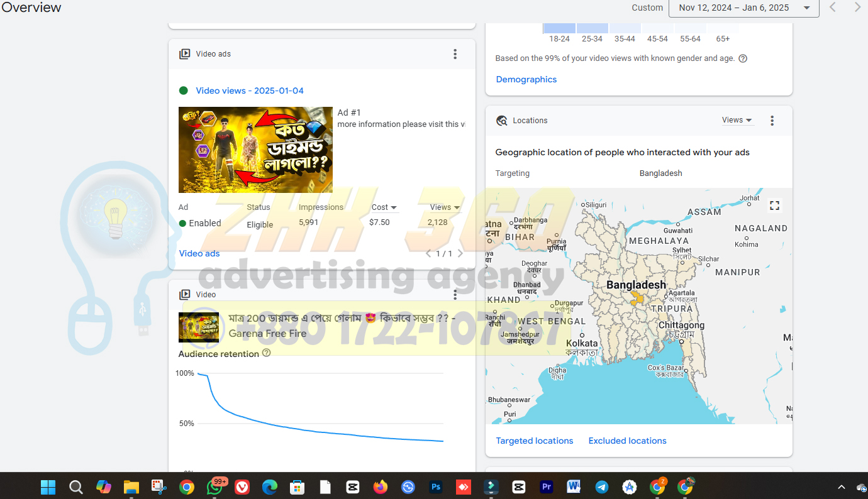
Task: Open Microsoft Edge from the taskbar
Action: click(x=270, y=487)
